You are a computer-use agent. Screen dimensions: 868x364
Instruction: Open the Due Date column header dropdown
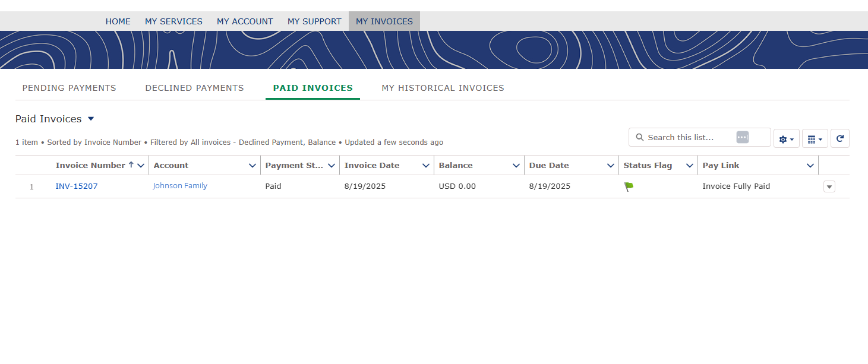[x=610, y=165]
